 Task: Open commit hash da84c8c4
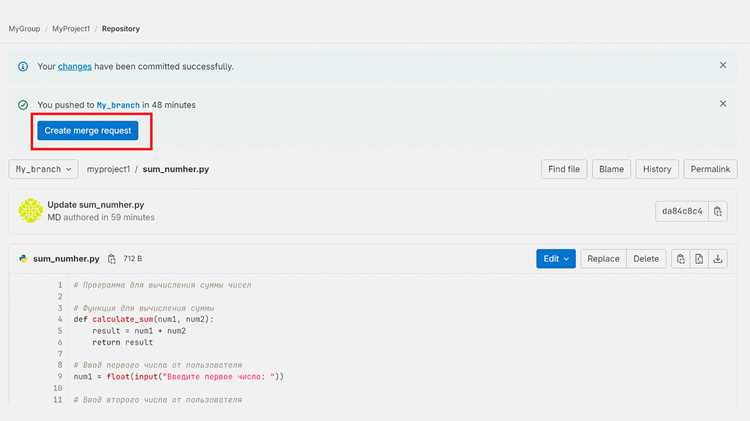click(682, 211)
